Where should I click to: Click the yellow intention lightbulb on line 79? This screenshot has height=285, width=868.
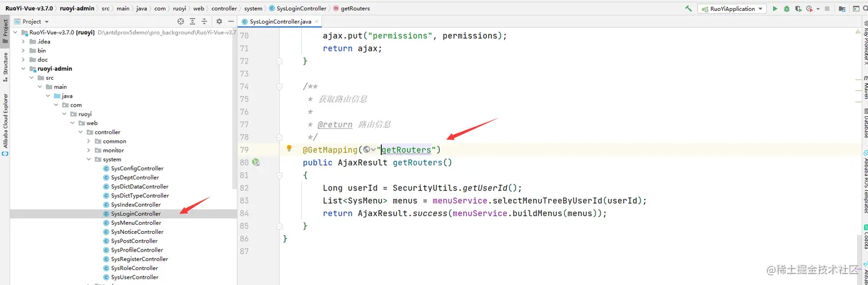tap(290, 149)
